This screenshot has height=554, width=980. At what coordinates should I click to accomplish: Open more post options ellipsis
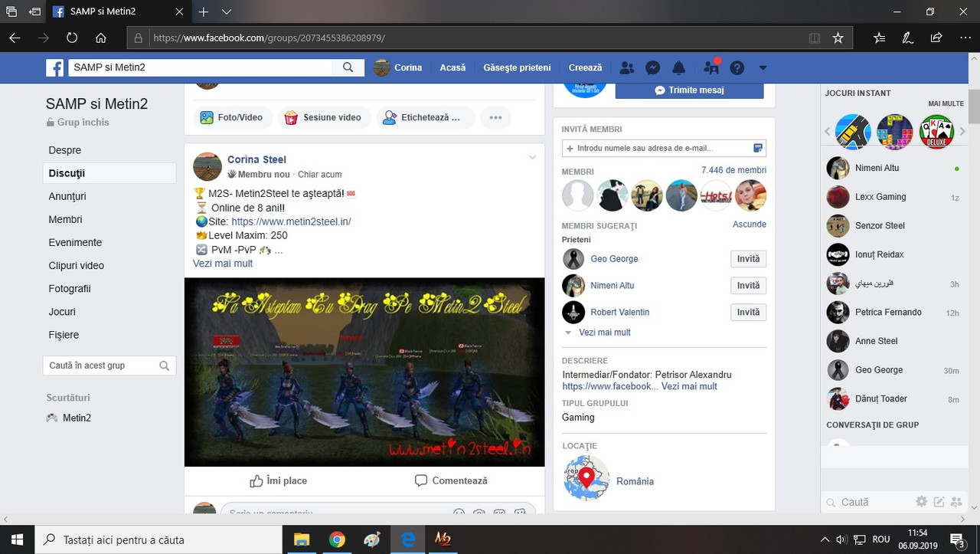coord(495,117)
